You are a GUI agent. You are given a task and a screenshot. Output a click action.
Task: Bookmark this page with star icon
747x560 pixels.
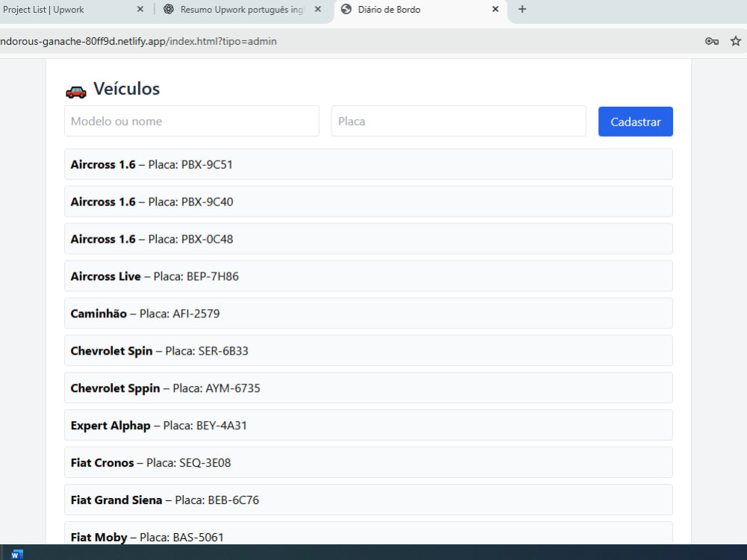pos(736,41)
